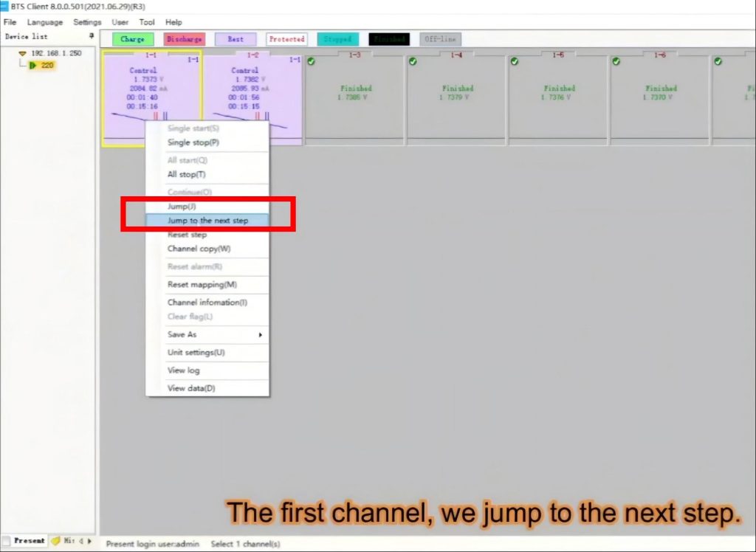Image resolution: width=756 pixels, height=552 pixels.
Task: Choose Reset step in context menu
Action: coord(207,235)
